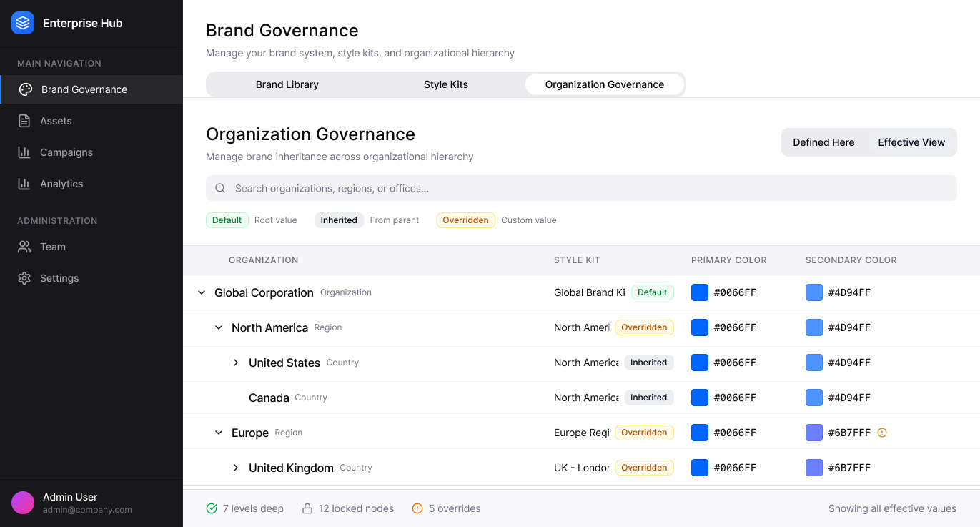The width and height of the screenshot is (980, 527).
Task: Click the UK - Londor style kit cell
Action: tap(582, 468)
